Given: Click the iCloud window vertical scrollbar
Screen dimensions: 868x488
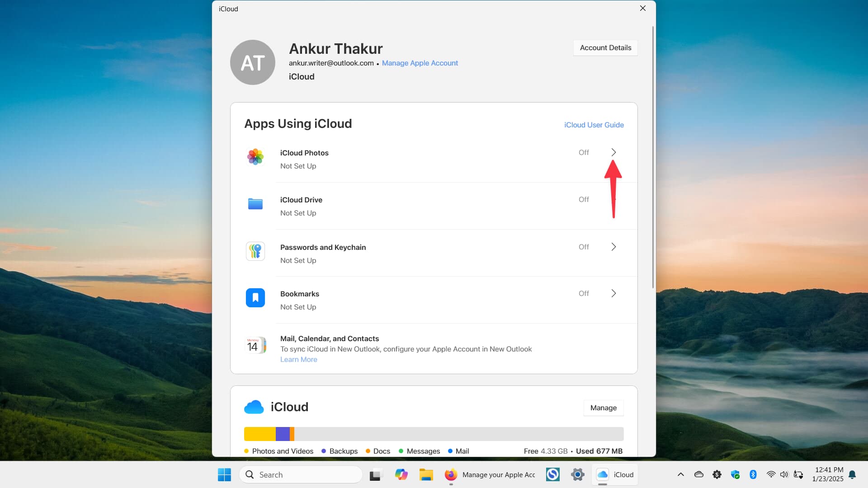Looking at the screenshot, I should tap(653, 157).
